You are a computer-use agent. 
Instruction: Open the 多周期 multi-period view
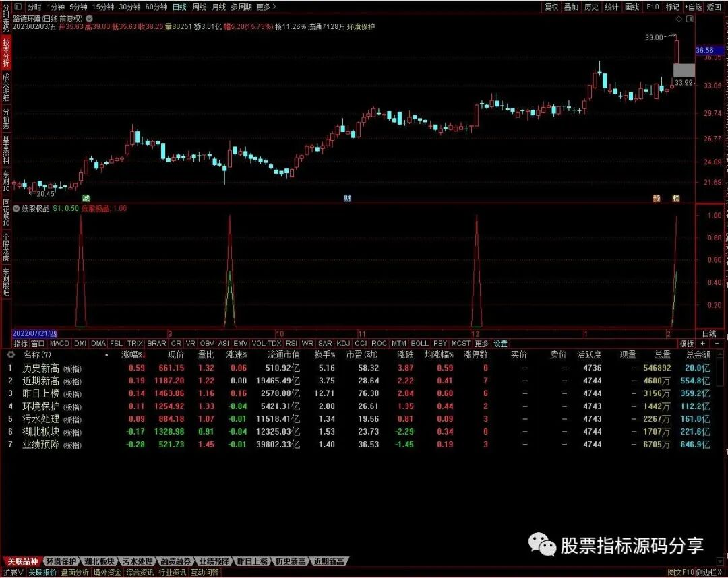click(241, 7)
